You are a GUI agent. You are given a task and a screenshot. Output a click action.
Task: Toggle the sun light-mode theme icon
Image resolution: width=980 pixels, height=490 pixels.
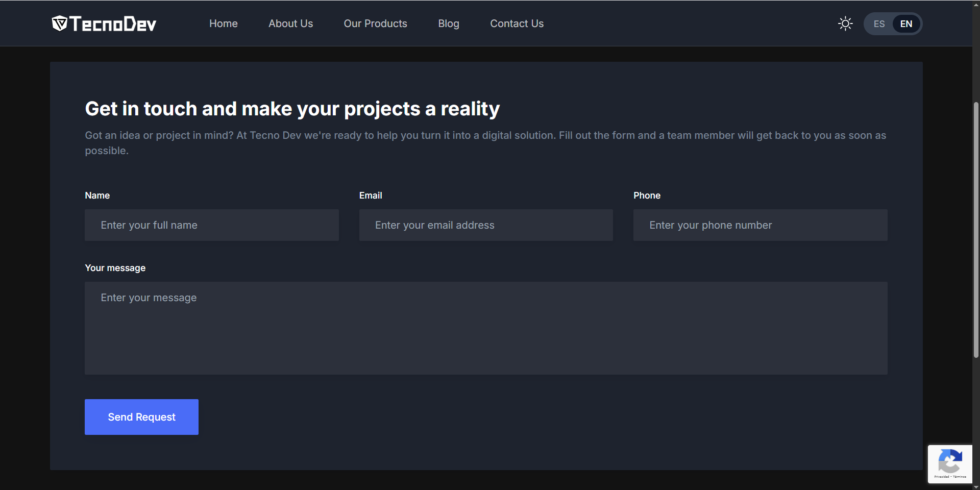pos(845,23)
